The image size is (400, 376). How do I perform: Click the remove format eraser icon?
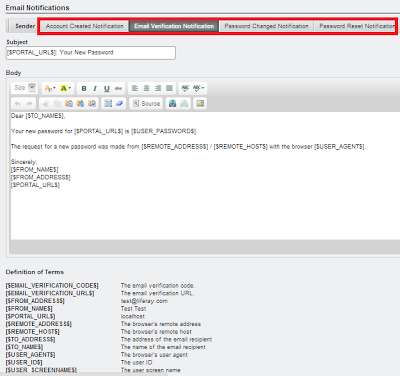click(x=119, y=104)
